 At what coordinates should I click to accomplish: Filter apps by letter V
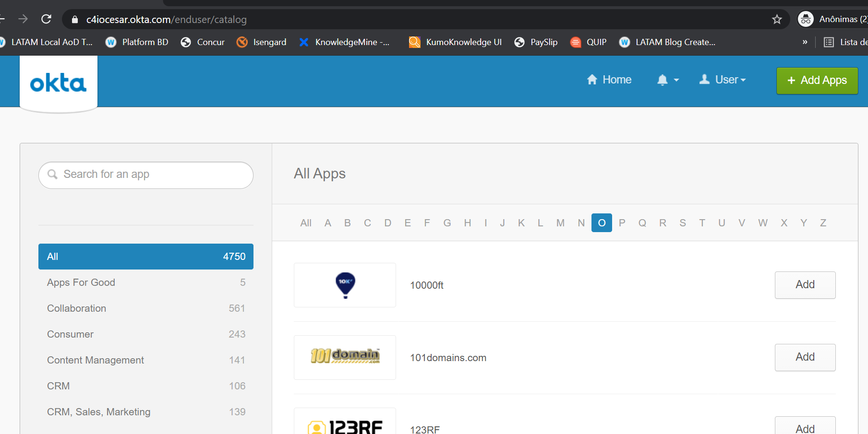coord(742,223)
